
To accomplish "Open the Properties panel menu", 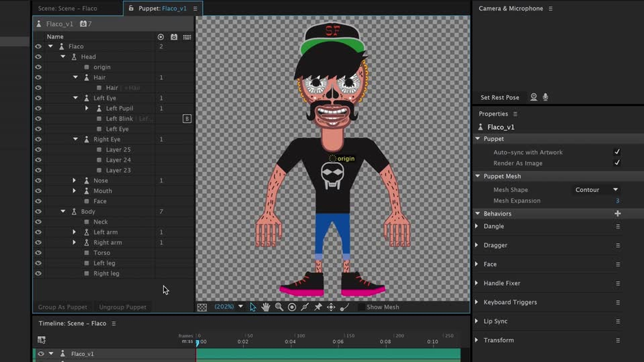I will 515,114.
